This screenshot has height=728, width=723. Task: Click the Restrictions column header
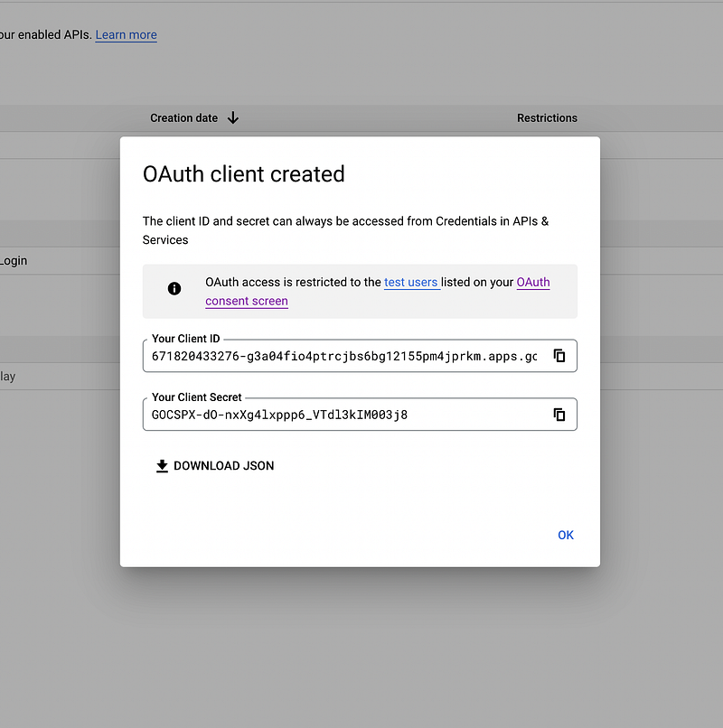(x=547, y=118)
